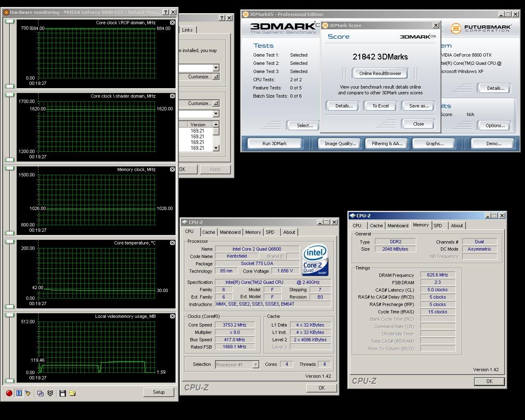Click Intel Core 2 Quad logo in CPU-Z
Viewport: 525px width, 420px height.
tap(315, 260)
